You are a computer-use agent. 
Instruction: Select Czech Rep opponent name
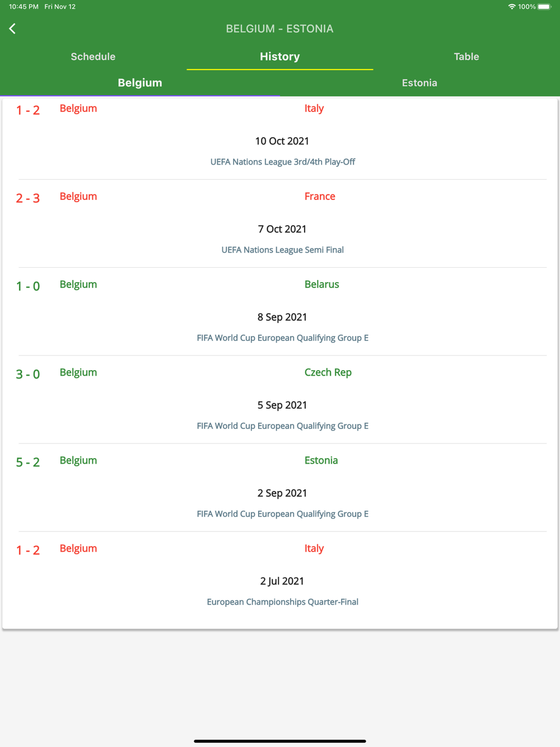point(328,372)
